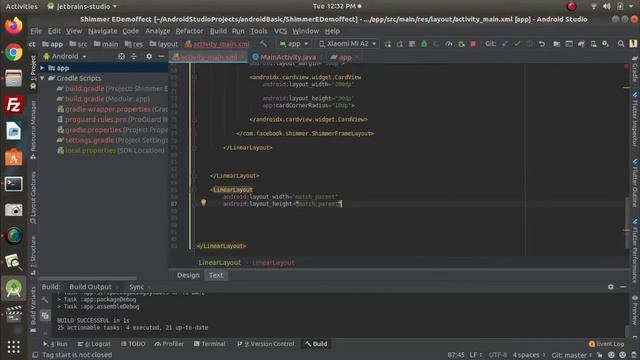Click the Run app refresh icon
This screenshot has width=640, height=360.
[387, 44]
